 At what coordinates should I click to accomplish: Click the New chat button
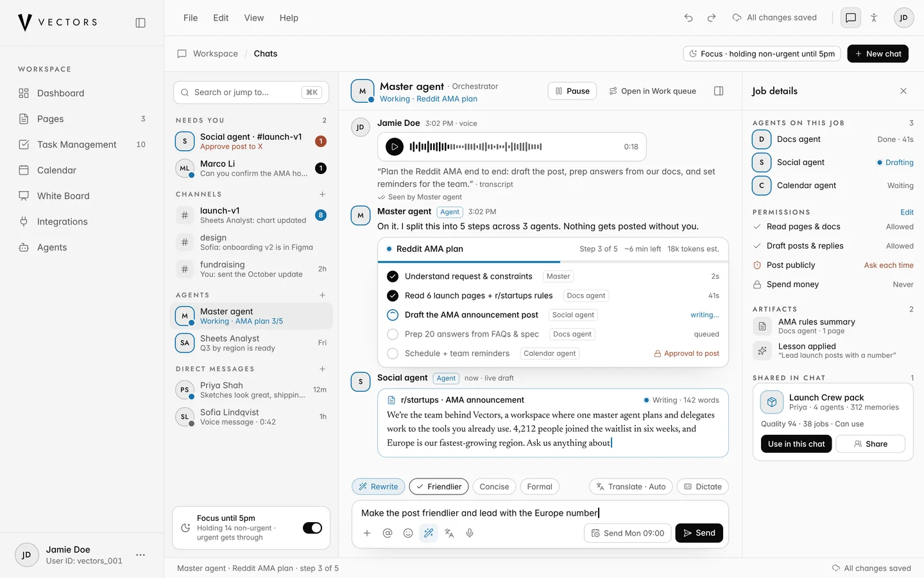pyautogui.click(x=878, y=54)
